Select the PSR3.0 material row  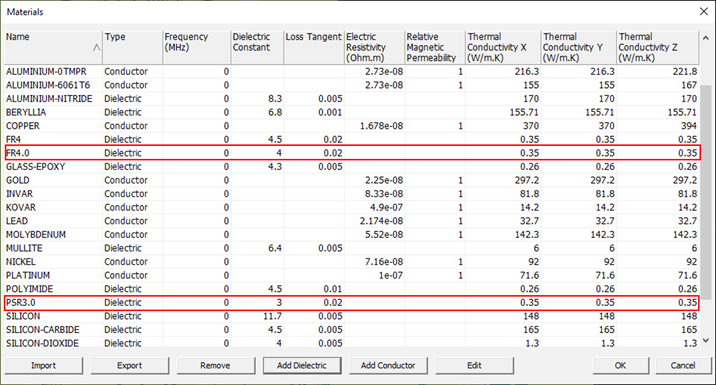pyautogui.click(x=352, y=303)
